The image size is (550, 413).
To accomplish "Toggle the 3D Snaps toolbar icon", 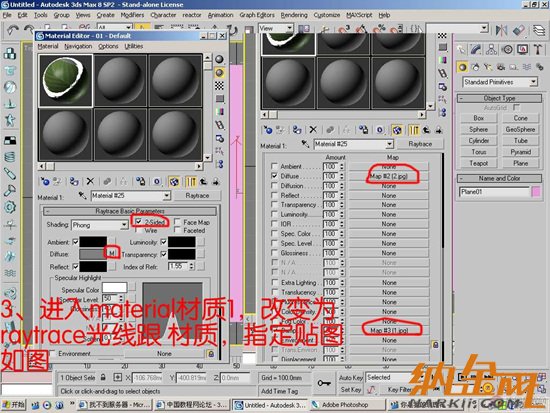I will pyautogui.click(x=344, y=29).
